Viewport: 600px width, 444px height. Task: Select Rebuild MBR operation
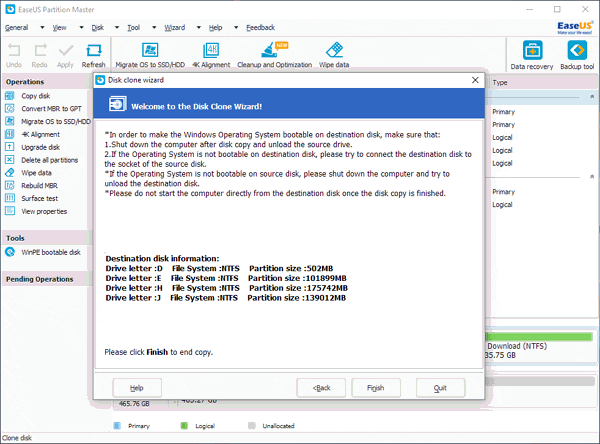click(x=39, y=186)
